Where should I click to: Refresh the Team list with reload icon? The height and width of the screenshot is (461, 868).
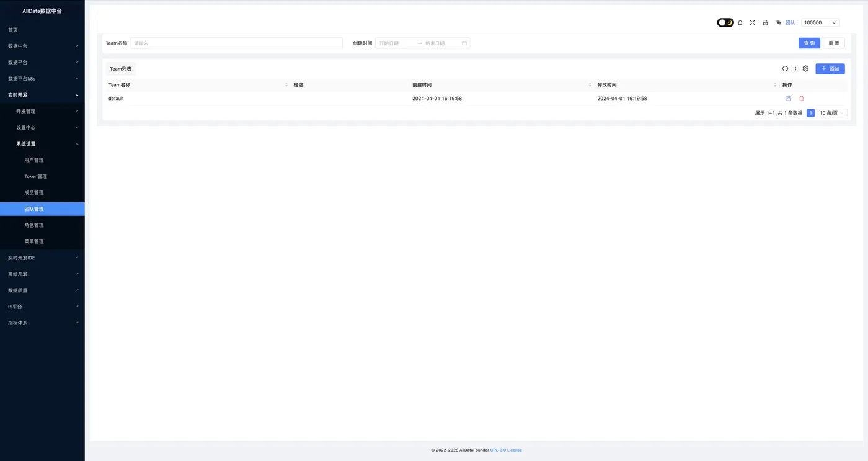pos(785,69)
